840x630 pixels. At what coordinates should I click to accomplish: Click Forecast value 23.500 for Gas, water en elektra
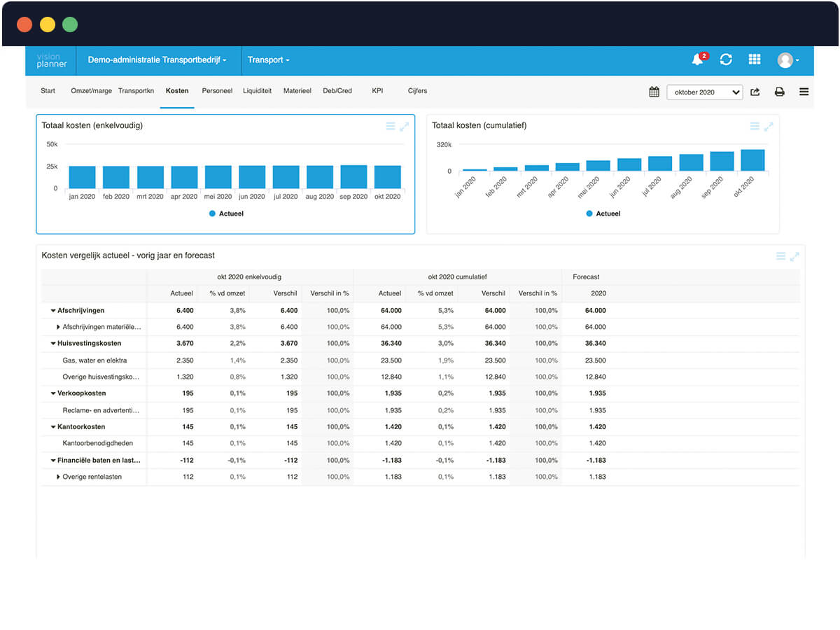[596, 360]
